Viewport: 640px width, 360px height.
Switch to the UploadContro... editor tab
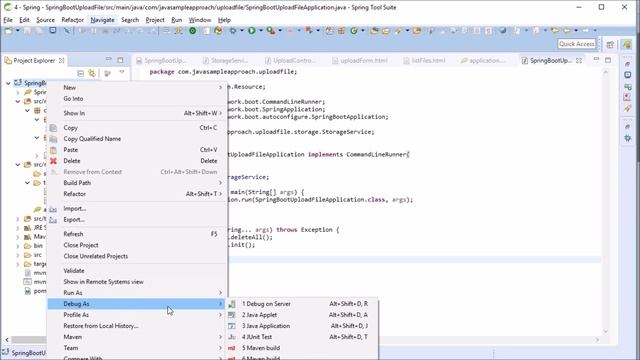point(290,60)
